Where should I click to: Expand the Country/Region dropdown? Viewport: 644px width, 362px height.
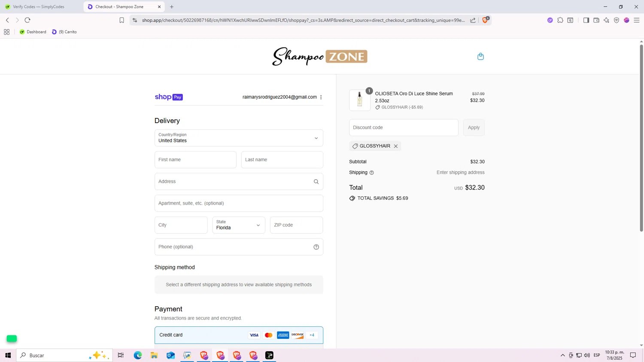point(239,138)
